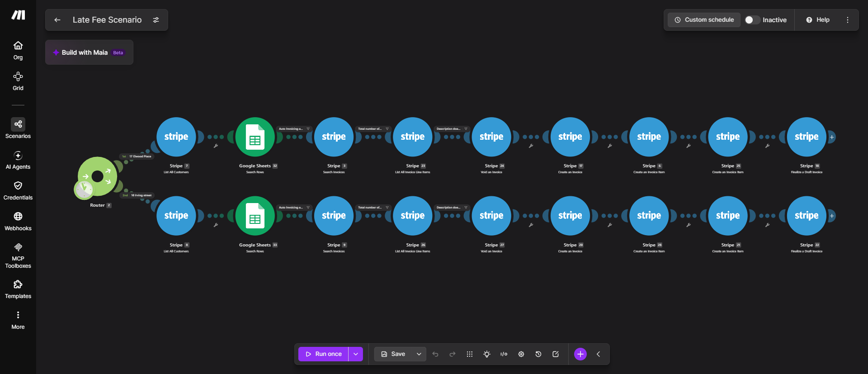Add a module with purple plus button
The width and height of the screenshot is (868, 374).
pos(580,354)
